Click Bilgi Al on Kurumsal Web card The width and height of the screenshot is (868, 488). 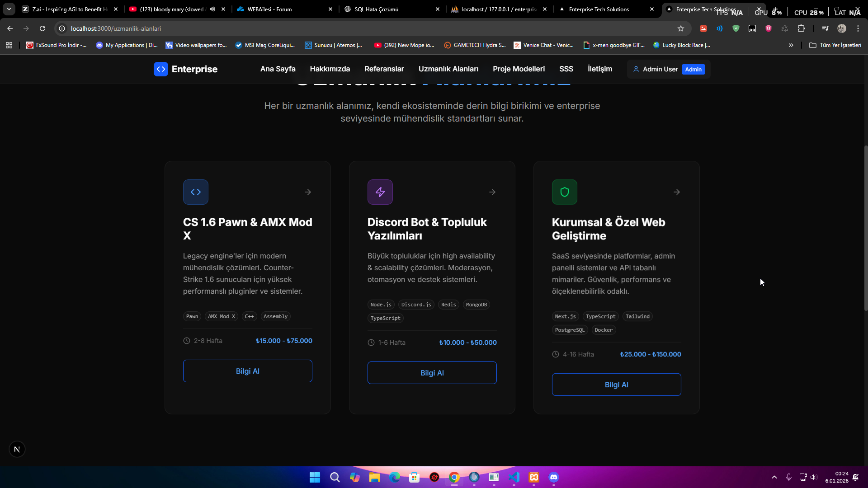tap(617, 385)
